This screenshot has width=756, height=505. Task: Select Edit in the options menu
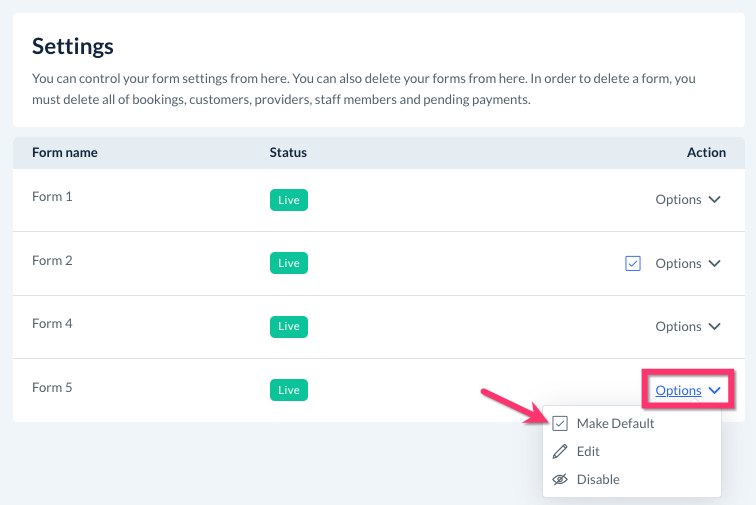[588, 451]
